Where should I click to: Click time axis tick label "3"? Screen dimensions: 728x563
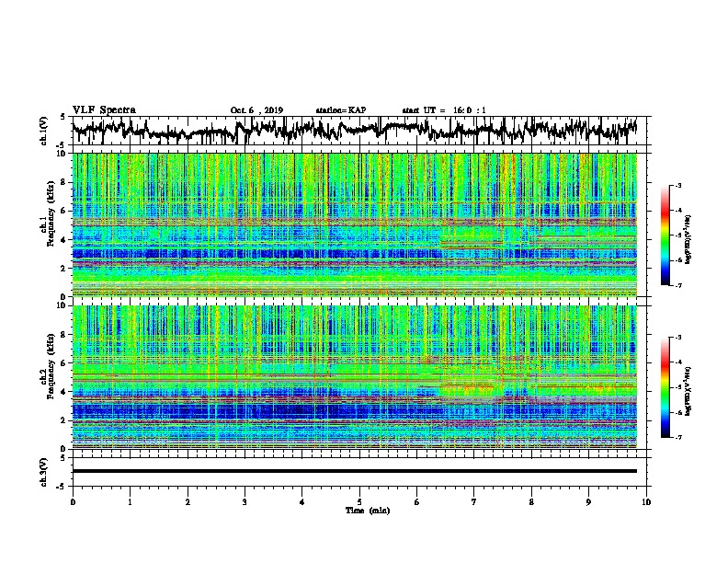[x=245, y=502]
